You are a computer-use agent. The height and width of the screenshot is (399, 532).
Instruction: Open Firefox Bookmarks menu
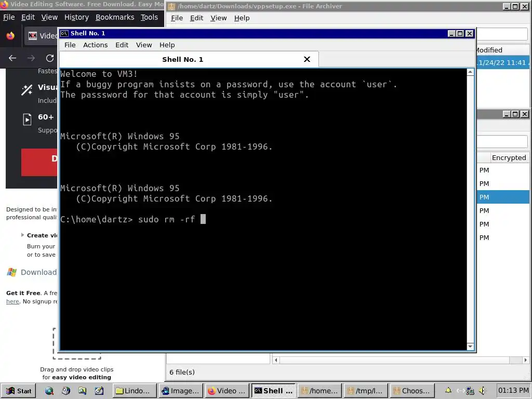click(x=115, y=17)
